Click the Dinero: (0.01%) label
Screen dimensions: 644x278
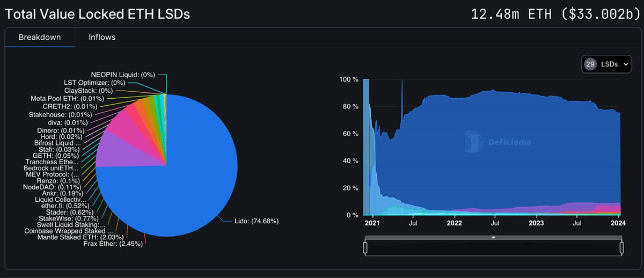[61, 130]
